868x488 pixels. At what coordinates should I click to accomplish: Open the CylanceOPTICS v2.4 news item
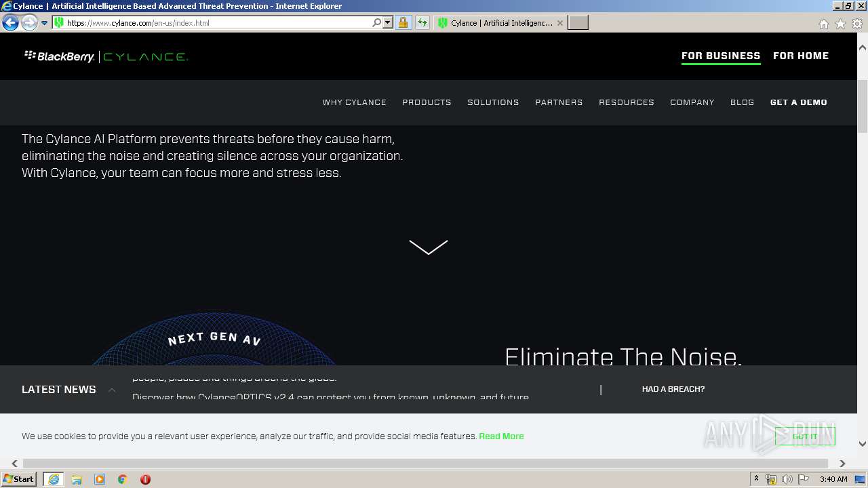[x=330, y=397]
